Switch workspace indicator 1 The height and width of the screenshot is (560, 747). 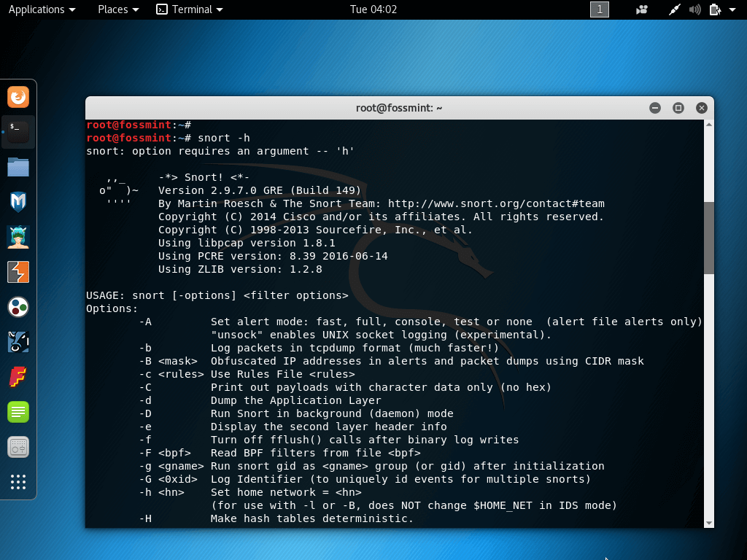[x=600, y=9]
